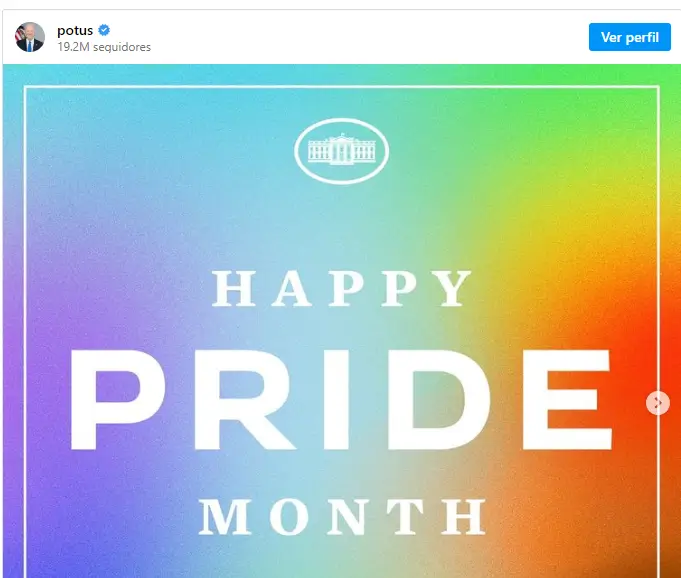Image resolution: width=681 pixels, height=578 pixels.
Task: Click the letter T in MONTH
Action: click(x=405, y=515)
